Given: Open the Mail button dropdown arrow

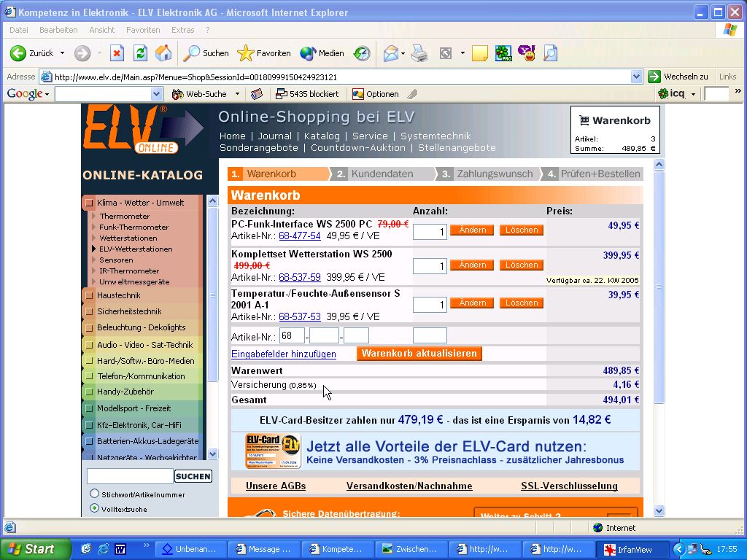Looking at the screenshot, I should click(x=403, y=53).
